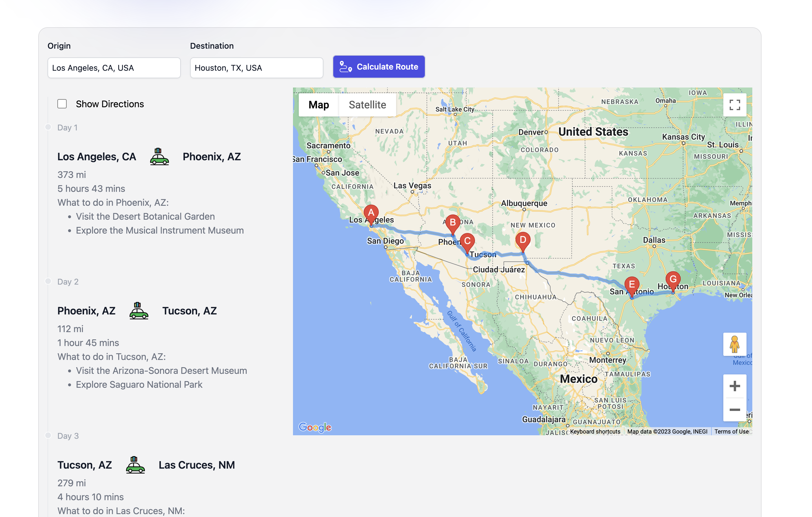Click the Denver label on map

(x=531, y=132)
